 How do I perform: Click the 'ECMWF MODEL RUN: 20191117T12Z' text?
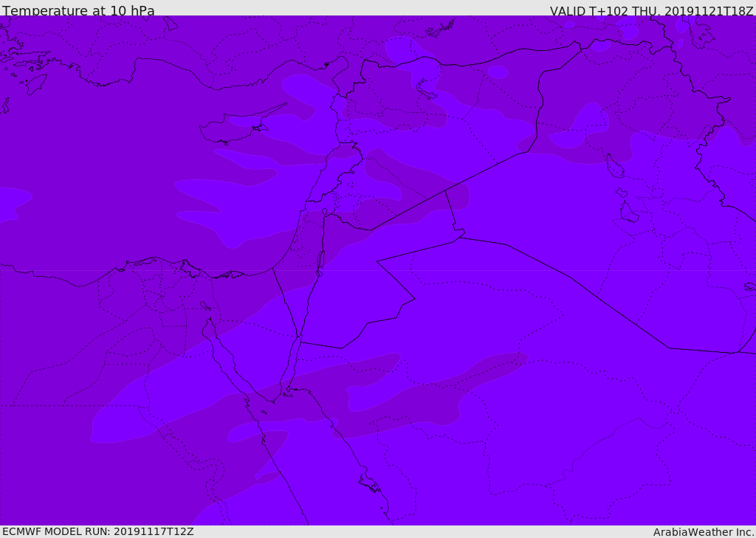click(x=98, y=531)
